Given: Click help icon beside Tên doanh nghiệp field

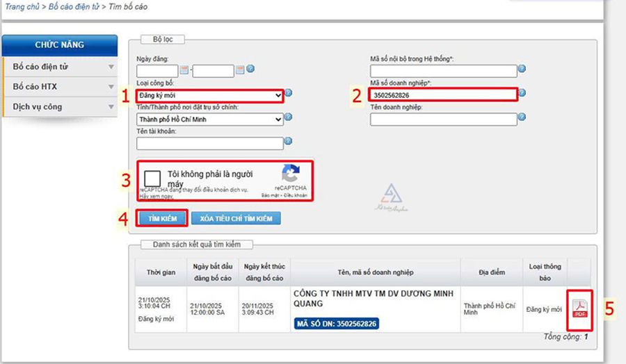Looking at the screenshot, I should pyautogui.click(x=522, y=118).
